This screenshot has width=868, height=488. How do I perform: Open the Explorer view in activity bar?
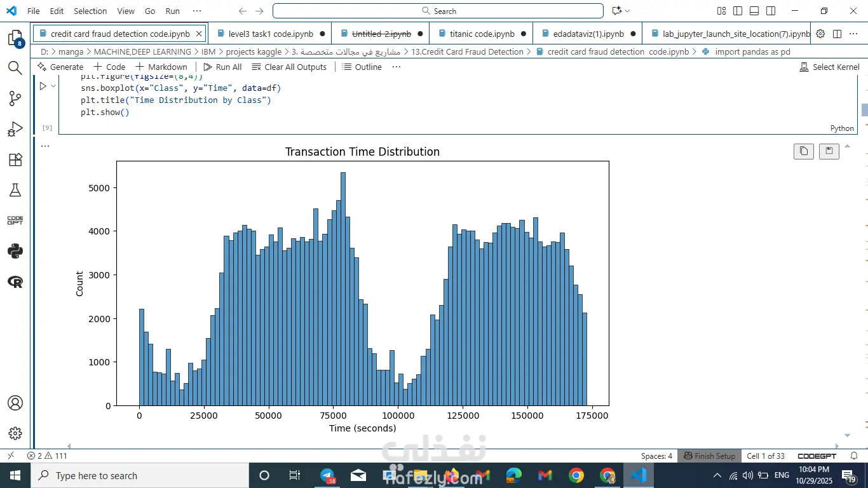point(15,38)
